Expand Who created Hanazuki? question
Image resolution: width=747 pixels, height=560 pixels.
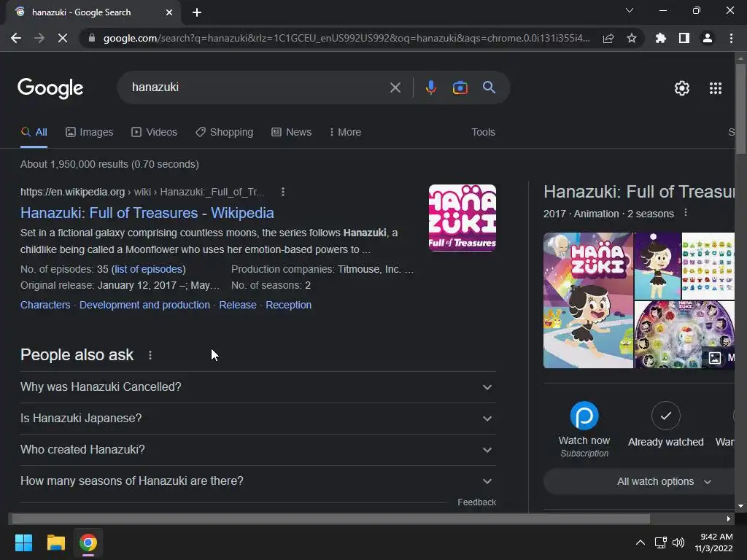click(x=258, y=450)
